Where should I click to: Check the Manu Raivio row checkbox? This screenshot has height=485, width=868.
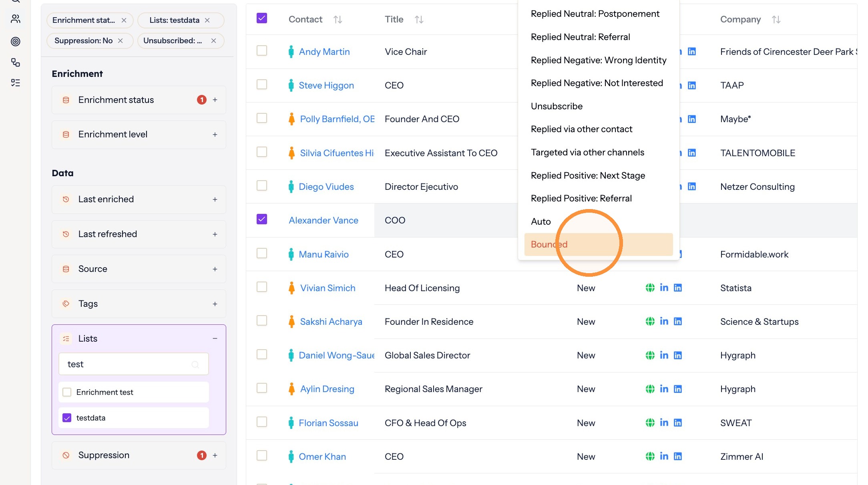(x=262, y=253)
